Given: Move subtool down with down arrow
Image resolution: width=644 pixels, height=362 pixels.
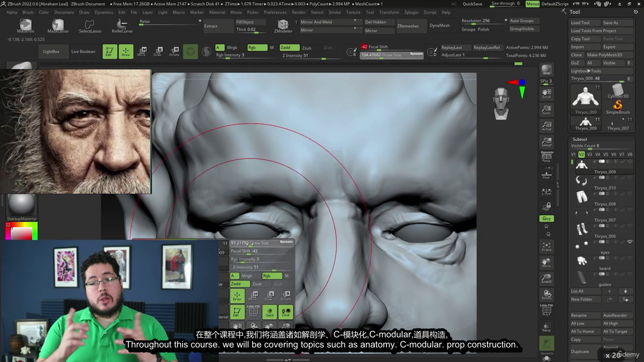Looking at the screenshot, I should 626,291.
